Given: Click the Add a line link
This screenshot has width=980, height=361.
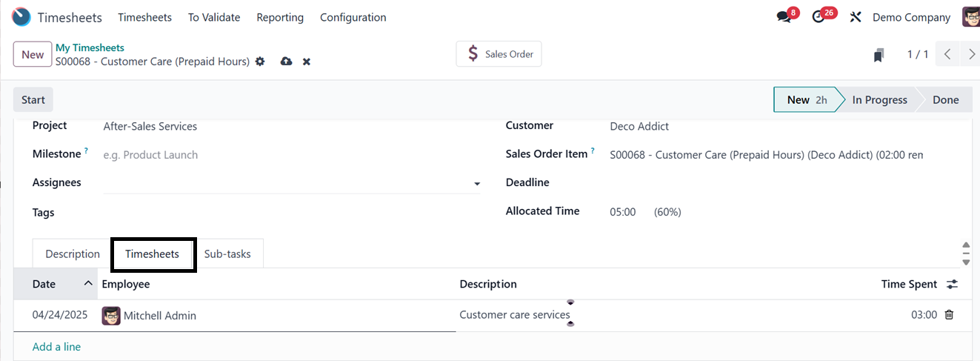Looking at the screenshot, I should 56,347.
